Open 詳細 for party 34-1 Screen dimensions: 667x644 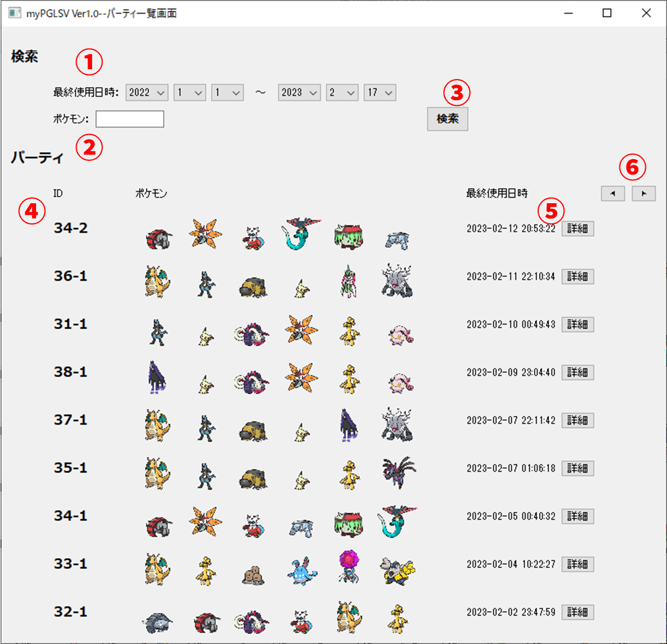click(578, 516)
